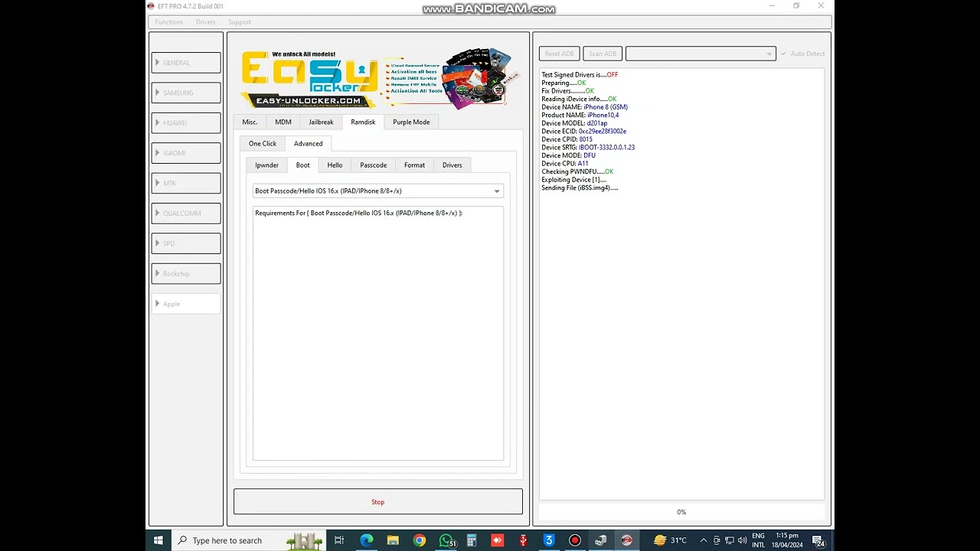Image resolution: width=980 pixels, height=551 pixels.
Task: Open the red arrows taskbar app
Action: point(497,540)
